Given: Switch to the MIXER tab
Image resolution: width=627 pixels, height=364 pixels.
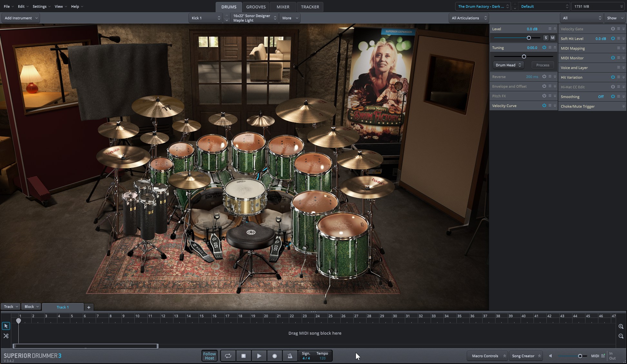Looking at the screenshot, I should pyautogui.click(x=283, y=7).
